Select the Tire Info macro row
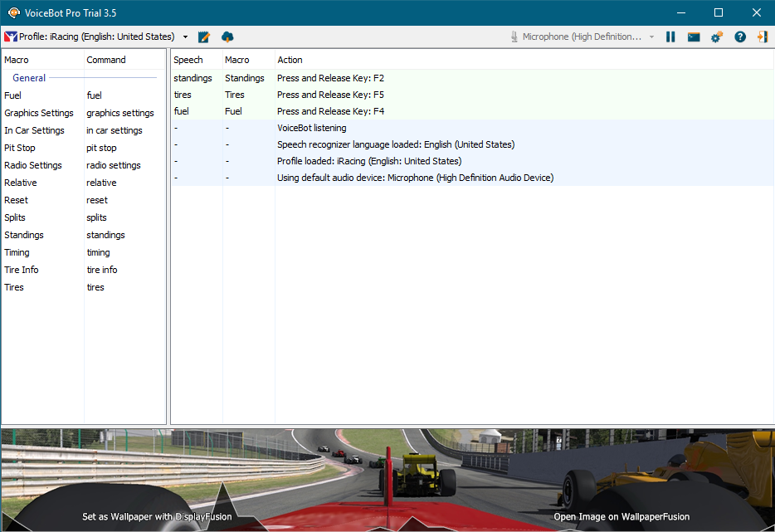The image size is (775, 532). 22,270
